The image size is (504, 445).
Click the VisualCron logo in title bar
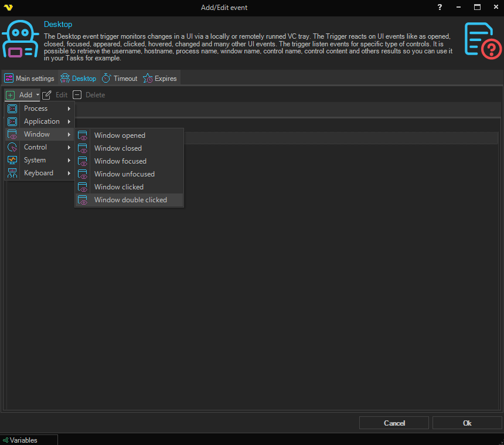[x=8, y=7]
